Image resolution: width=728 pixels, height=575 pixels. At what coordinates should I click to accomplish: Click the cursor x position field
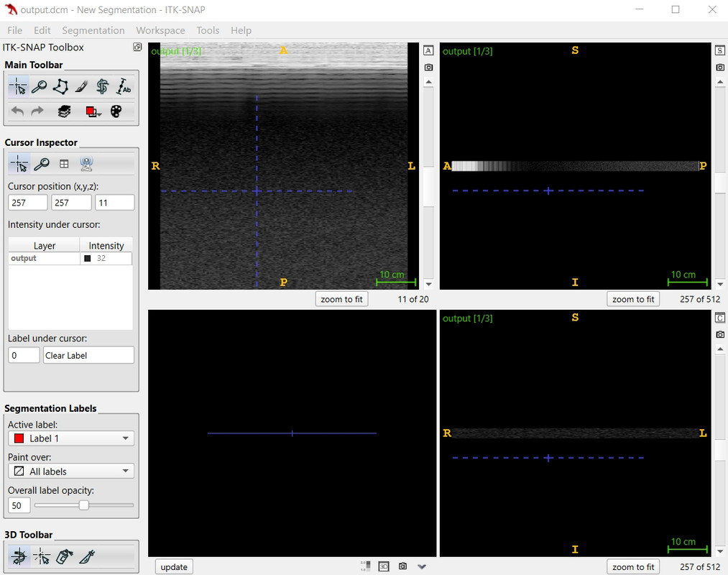[28, 203]
